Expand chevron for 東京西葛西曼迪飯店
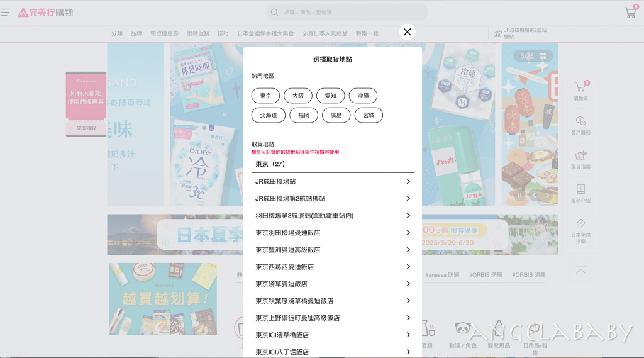Screen dimensions: 644x358 [x=408, y=267]
